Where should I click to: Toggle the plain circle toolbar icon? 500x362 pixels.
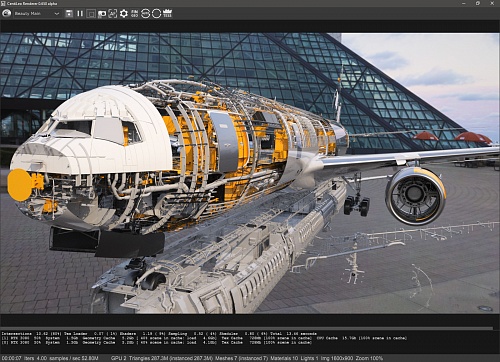pos(156,14)
